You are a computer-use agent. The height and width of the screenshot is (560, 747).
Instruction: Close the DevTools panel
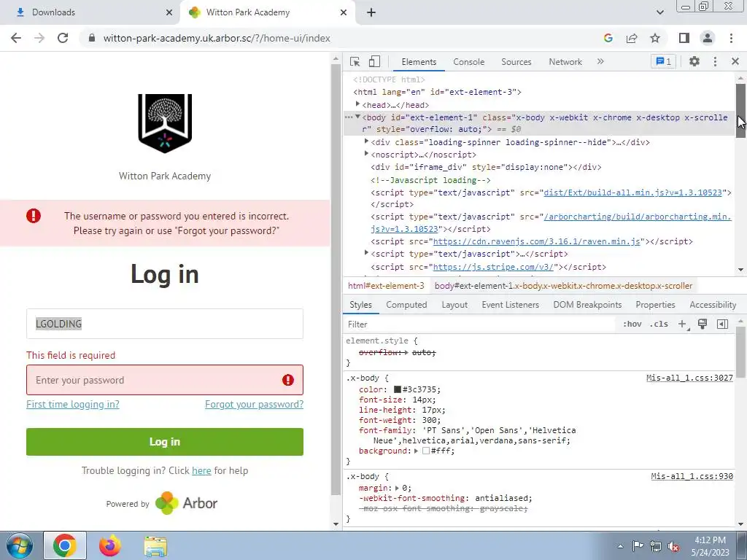[x=735, y=61]
